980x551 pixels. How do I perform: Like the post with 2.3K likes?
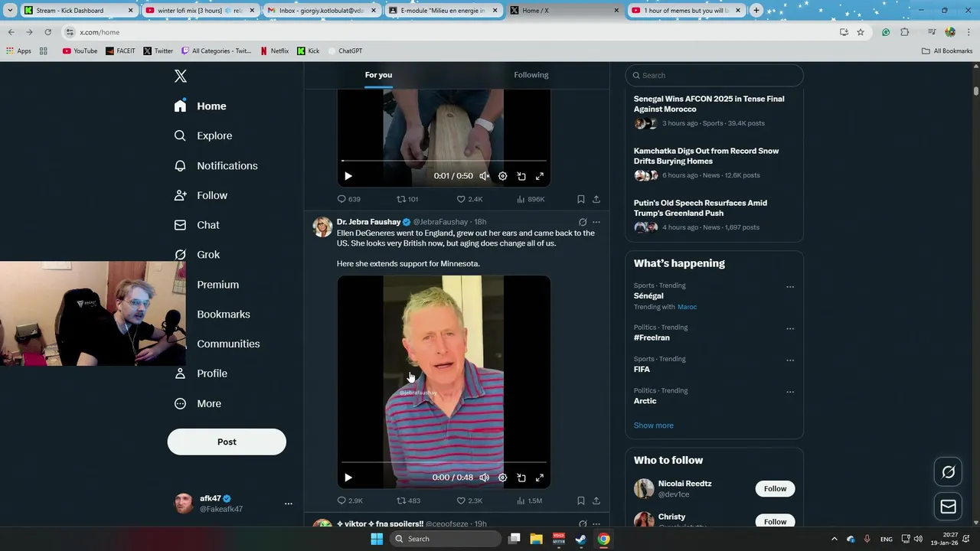[469, 500]
